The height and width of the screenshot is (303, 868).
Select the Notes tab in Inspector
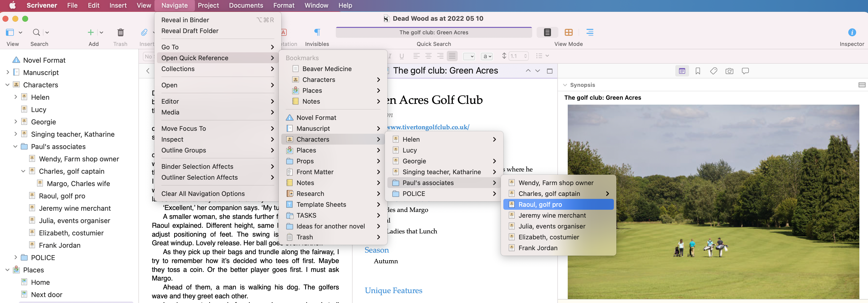pyautogui.click(x=682, y=71)
